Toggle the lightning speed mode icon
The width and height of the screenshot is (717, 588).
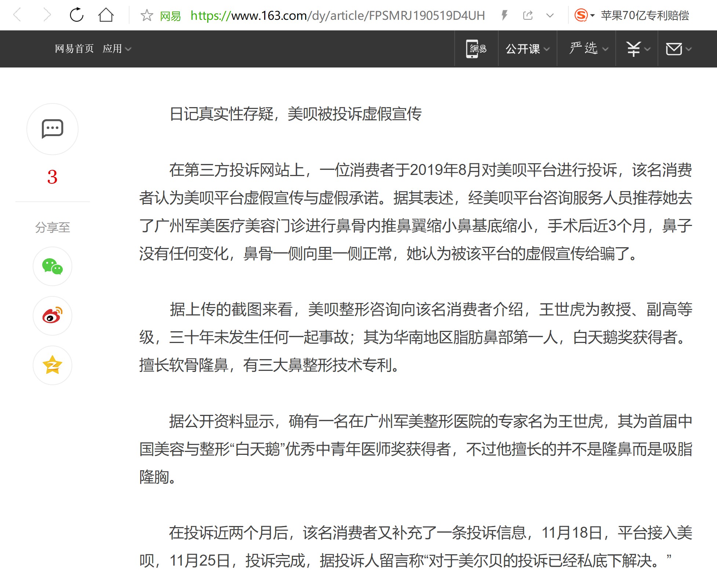pyautogui.click(x=505, y=15)
